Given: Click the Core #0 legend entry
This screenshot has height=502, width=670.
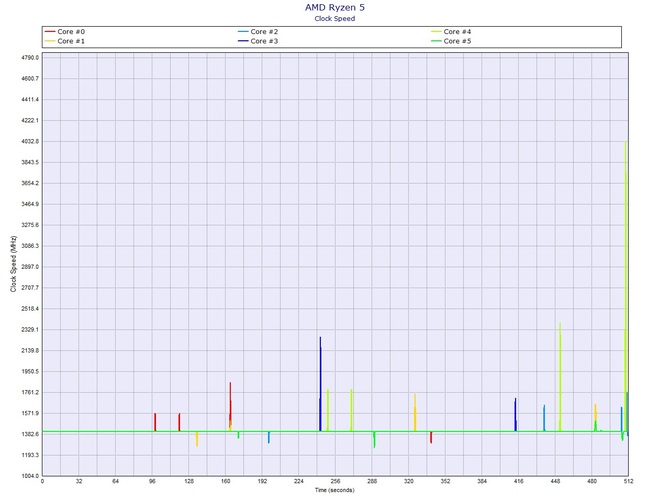Looking at the screenshot, I should (65, 32).
